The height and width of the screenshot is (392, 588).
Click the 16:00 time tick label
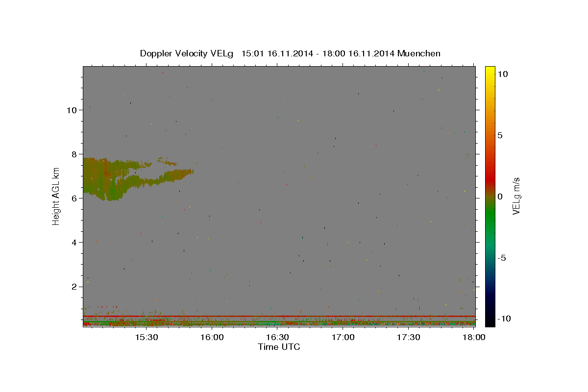(212, 337)
